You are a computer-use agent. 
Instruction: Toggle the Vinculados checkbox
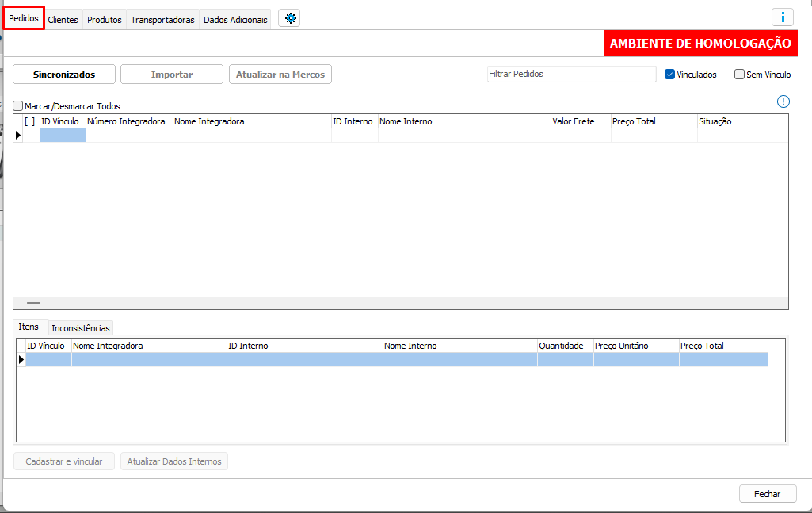click(669, 75)
